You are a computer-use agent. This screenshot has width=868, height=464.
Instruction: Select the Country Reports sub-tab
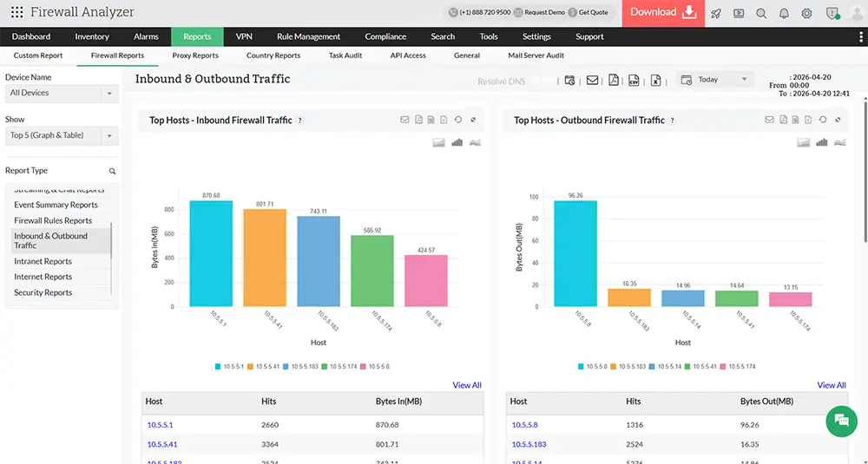click(273, 56)
